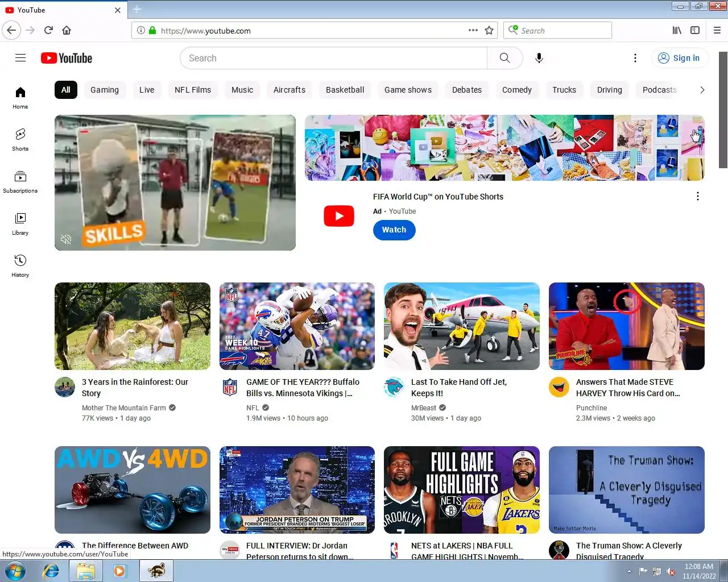Open FIFA World Cup on YouTube Shorts title
The height and width of the screenshot is (582, 728).
click(x=438, y=197)
